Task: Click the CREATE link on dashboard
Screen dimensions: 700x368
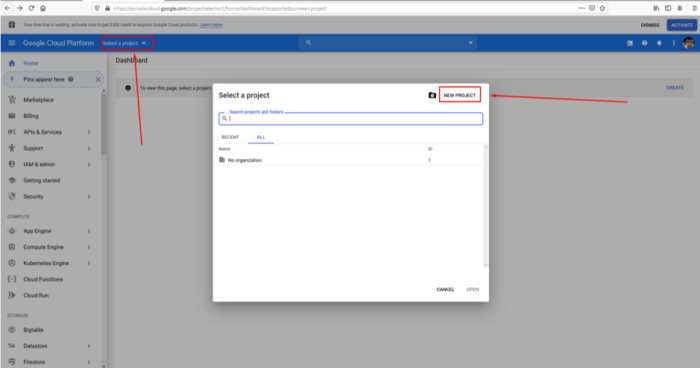Action: 675,88
